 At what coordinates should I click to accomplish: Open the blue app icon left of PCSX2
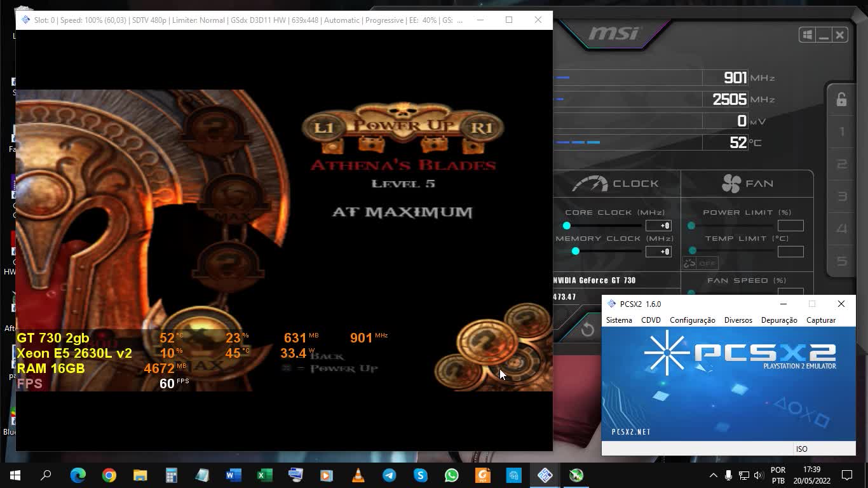[513, 475]
